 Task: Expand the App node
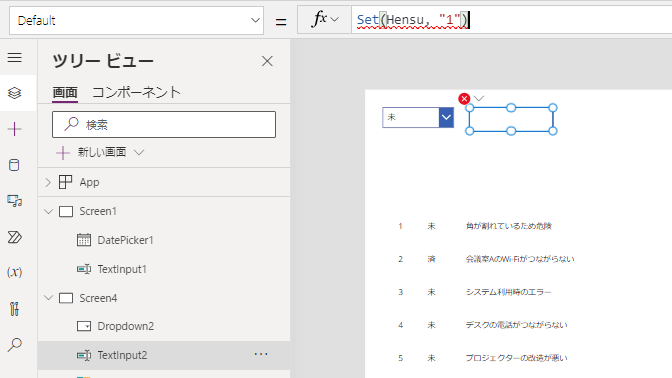(48, 183)
